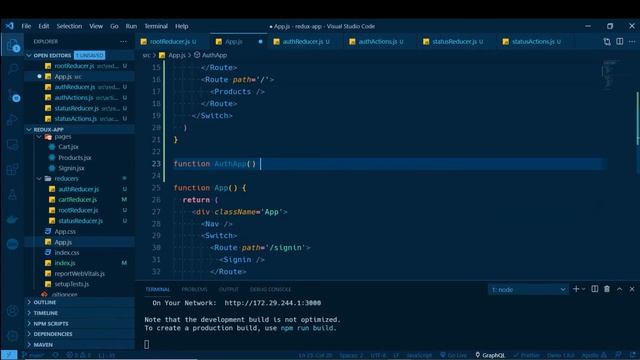
Task: Open cartReducer.js in the file tree
Action: tap(77, 200)
